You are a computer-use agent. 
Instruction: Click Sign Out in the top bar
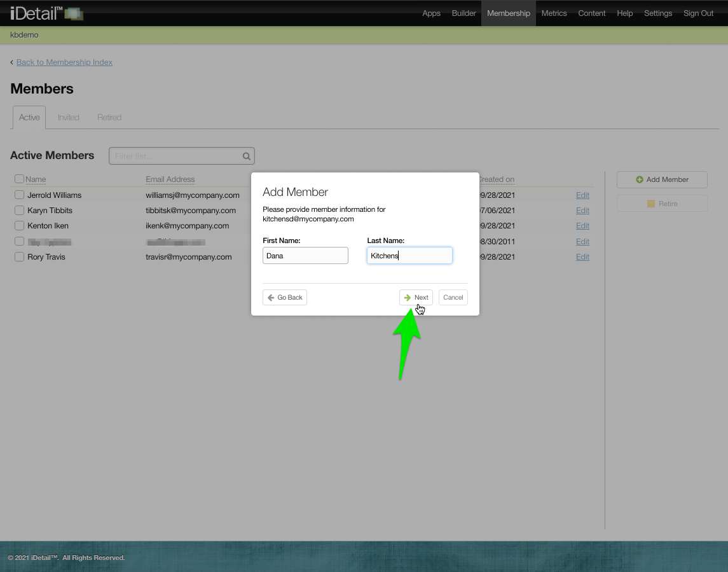click(x=698, y=13)
